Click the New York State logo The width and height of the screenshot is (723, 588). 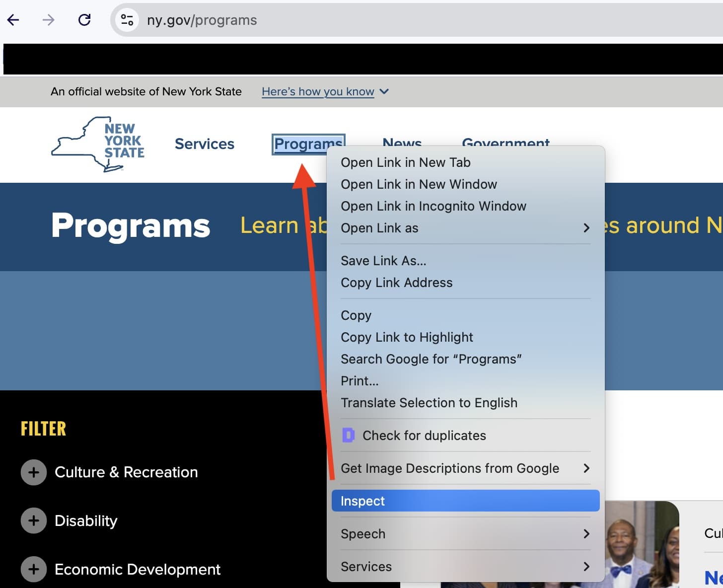98,144
